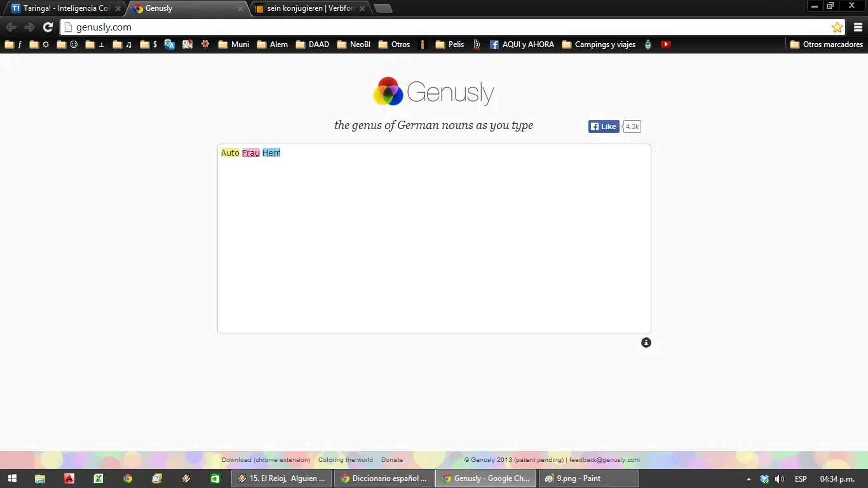The image size is (868, 488).
Task: Open the italic f bookmarks folder
Action: pyautogui.click(x=13, y=44)
